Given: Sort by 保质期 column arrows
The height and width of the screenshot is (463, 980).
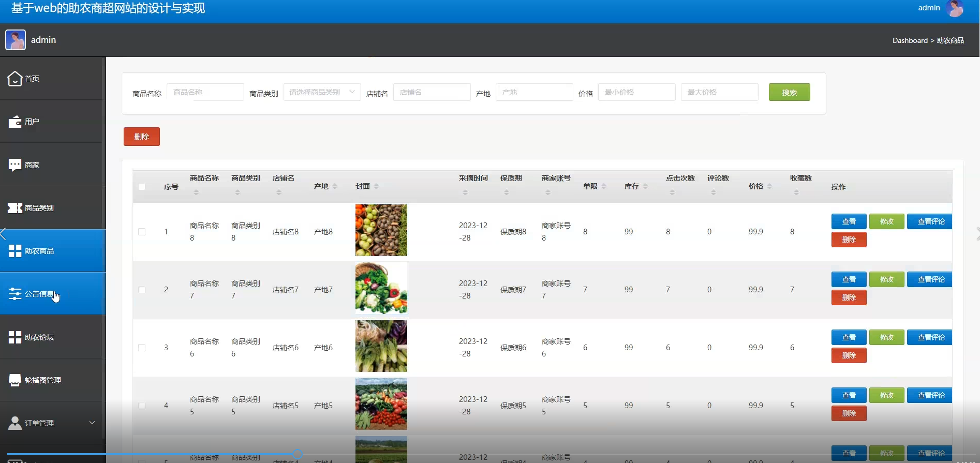Looking at the screenshot, I should point(507,192).
